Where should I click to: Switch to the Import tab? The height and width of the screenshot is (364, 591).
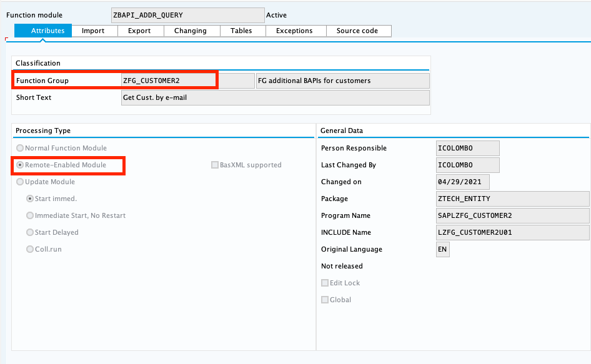[x=94, y=31]
